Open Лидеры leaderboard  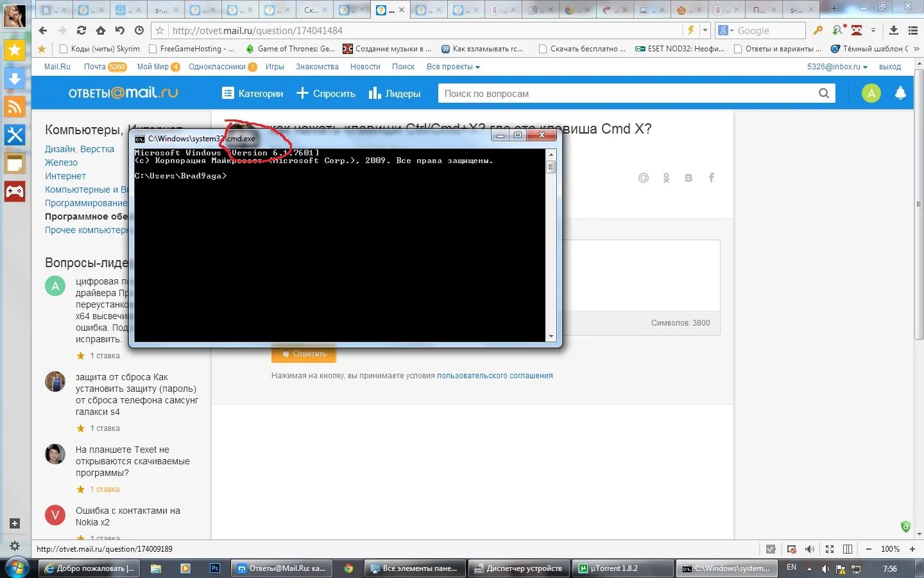pyautogui.click(x=395, y=93)
